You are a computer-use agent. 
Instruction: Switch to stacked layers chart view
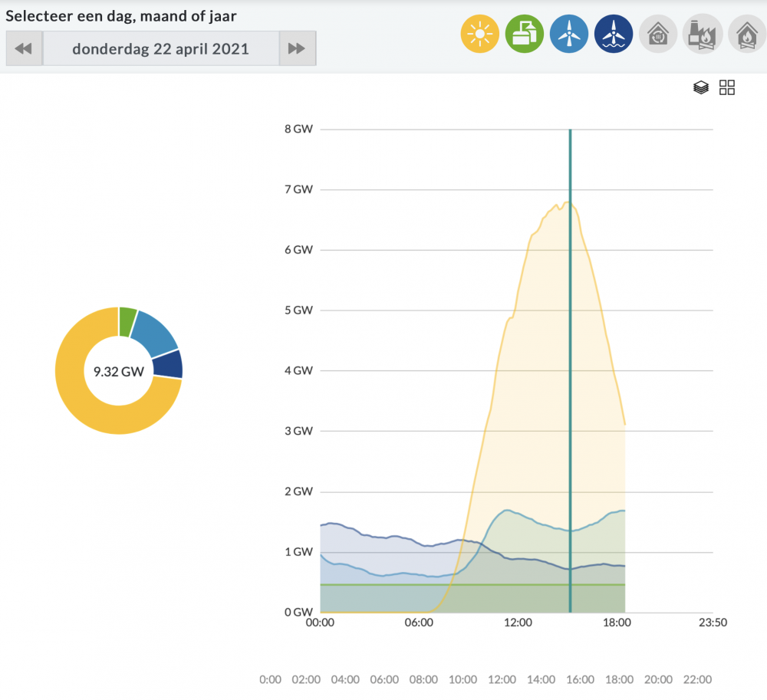click(x=701, y=87)
